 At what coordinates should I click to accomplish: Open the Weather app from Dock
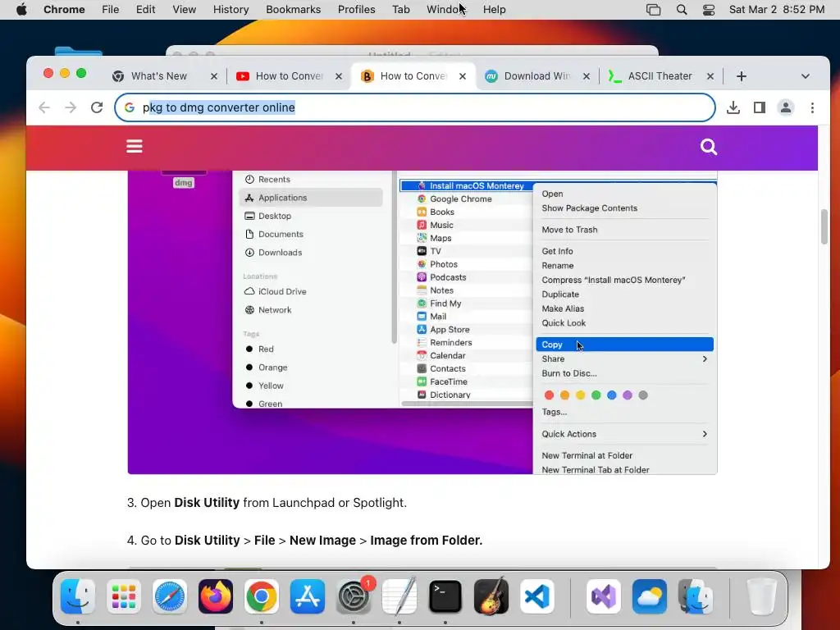coord(650,596)
